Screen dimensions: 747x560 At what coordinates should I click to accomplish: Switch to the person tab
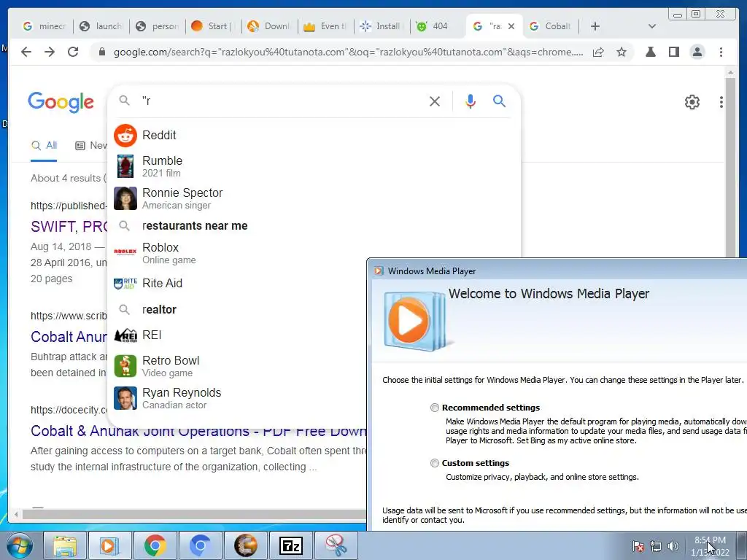(158, 26)
